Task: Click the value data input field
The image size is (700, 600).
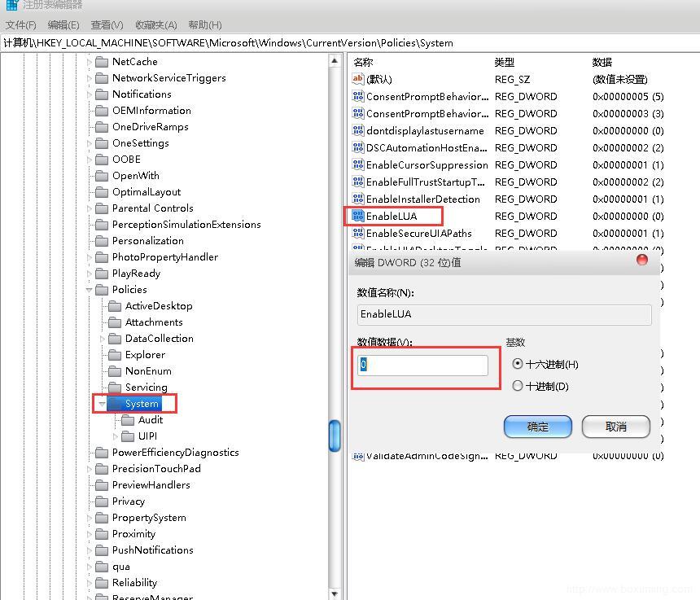Action: (x=422, y=366)
